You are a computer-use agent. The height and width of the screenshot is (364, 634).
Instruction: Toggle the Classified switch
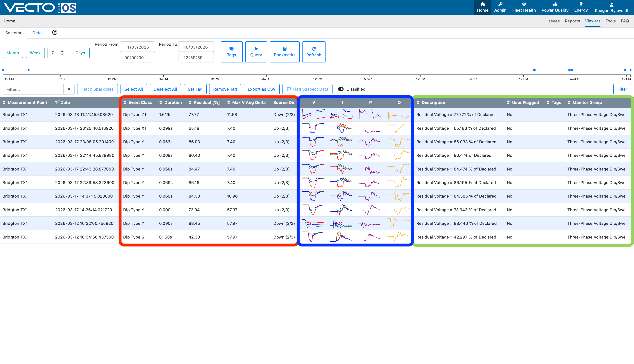[341, 89]
